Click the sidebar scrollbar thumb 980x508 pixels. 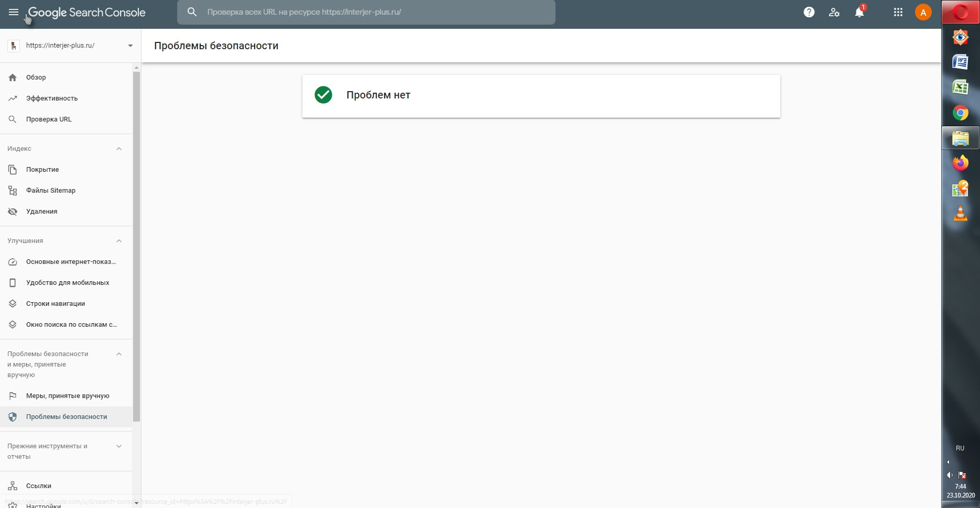[136, 246]
